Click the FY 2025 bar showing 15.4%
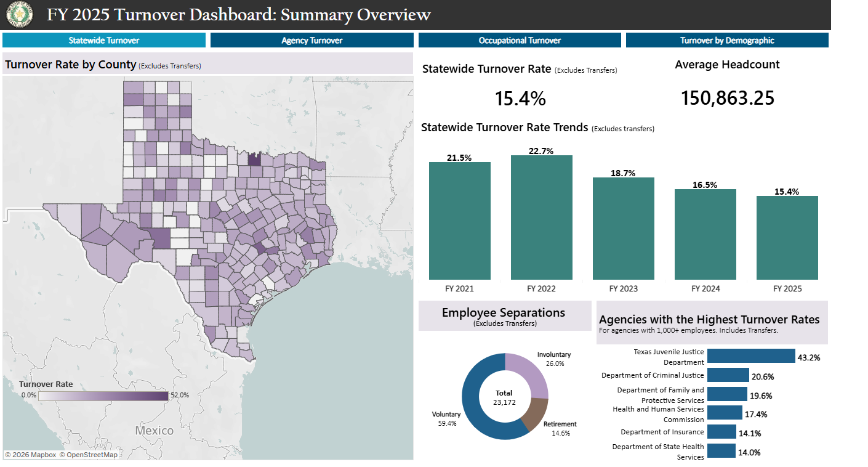 pyautogui.click(x=787, y=237)
